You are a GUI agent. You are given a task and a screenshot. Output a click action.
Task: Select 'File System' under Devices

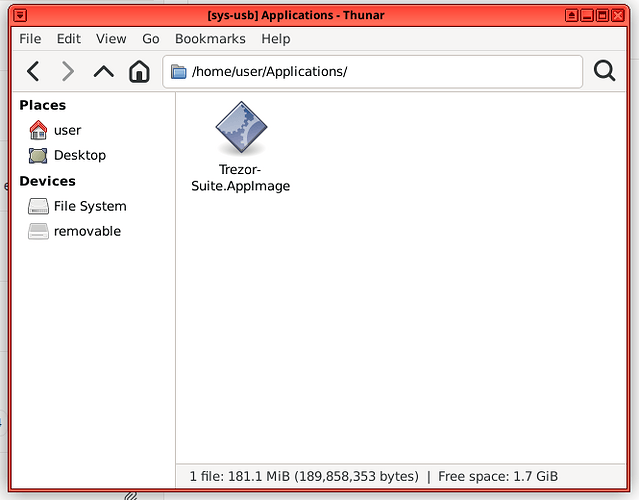pos(90,206)
